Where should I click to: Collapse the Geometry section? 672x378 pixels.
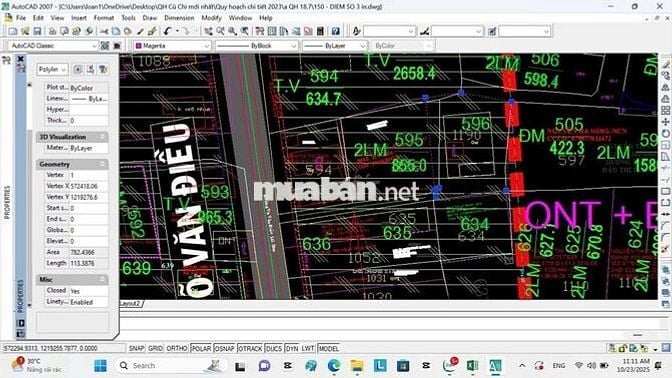pos(102,164)
